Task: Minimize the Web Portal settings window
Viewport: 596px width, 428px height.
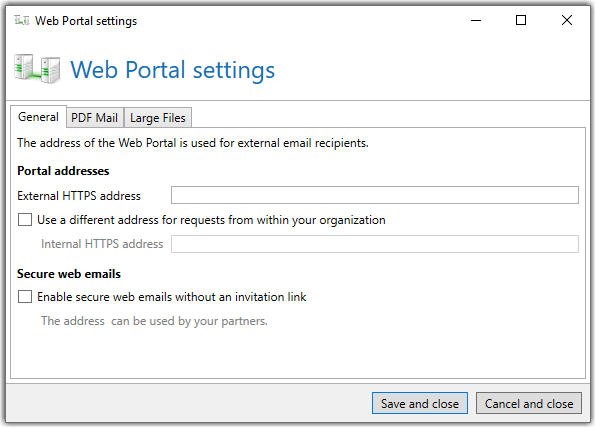Action: (476, 20)
